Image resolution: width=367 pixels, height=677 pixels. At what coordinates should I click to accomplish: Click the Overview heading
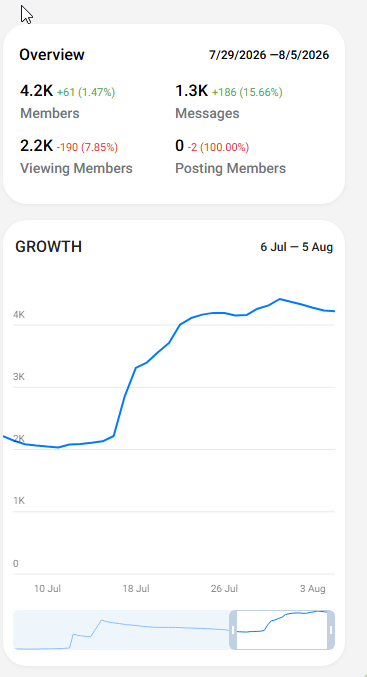[52, 55]
